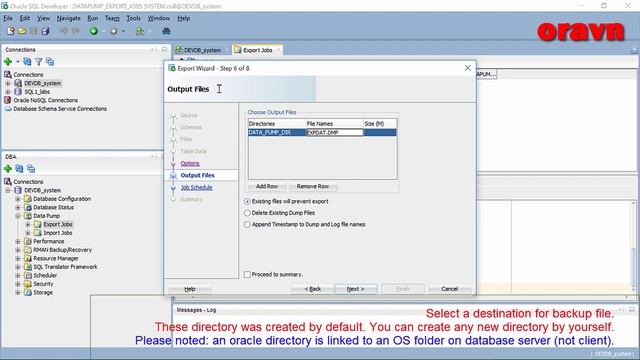Expand DEVDB_system in Connections panel tree

8,83
